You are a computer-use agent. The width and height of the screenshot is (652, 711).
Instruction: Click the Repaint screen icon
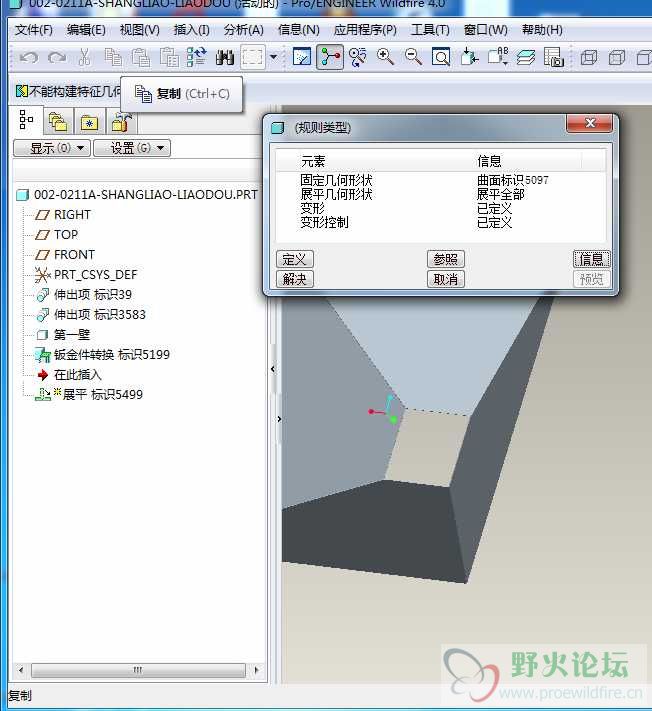click(302, 57)
